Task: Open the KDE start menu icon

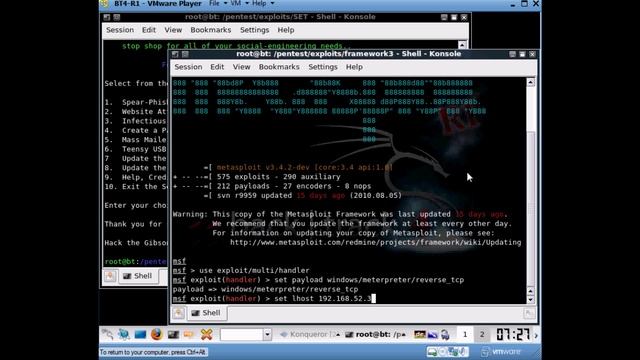Action: point(108,335)
